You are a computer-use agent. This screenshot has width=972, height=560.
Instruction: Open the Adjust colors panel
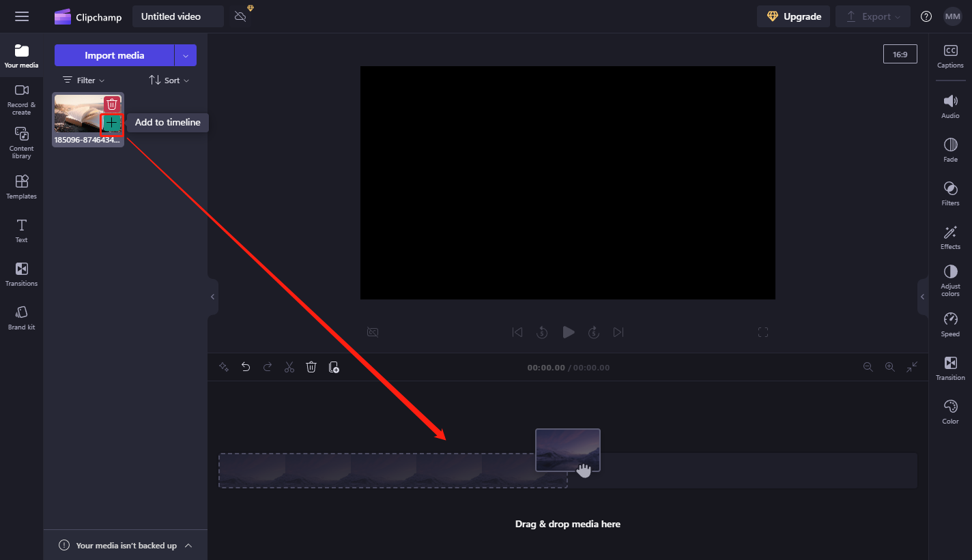point(950,280)
